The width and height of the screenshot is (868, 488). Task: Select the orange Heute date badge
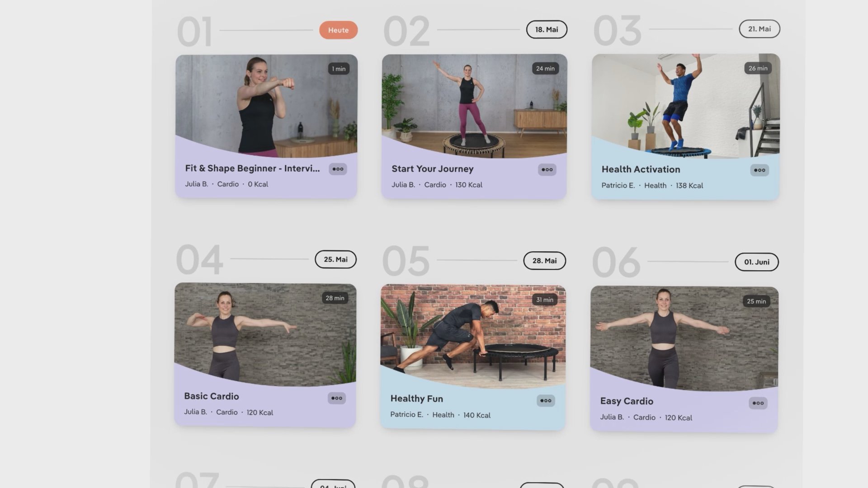click(x=339, y=30)
